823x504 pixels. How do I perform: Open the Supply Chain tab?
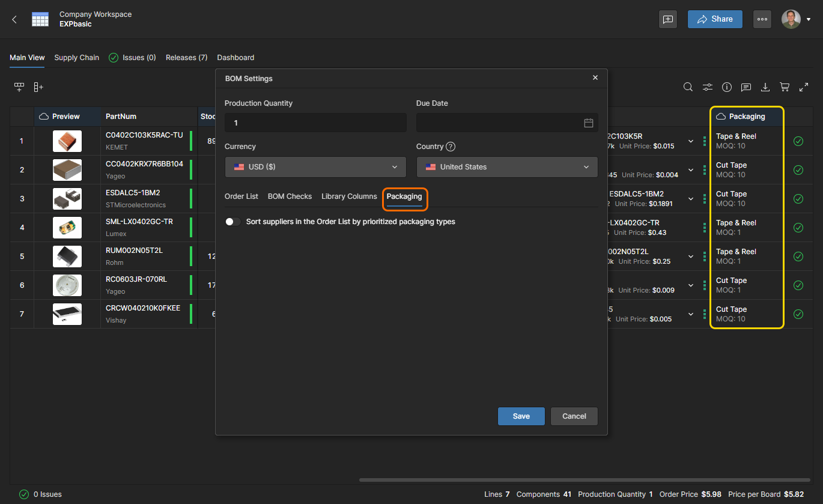(76, 58)
